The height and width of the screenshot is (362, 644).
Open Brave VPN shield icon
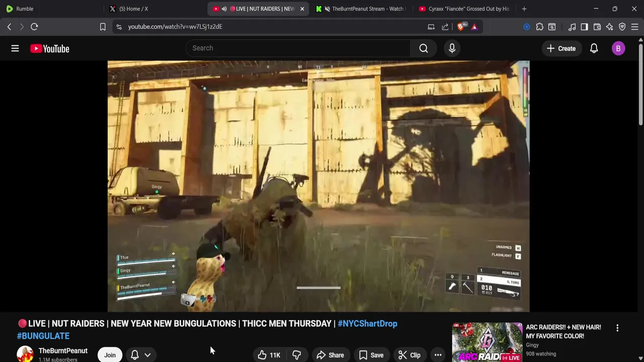pyautogui.click(x=622, y=27)
